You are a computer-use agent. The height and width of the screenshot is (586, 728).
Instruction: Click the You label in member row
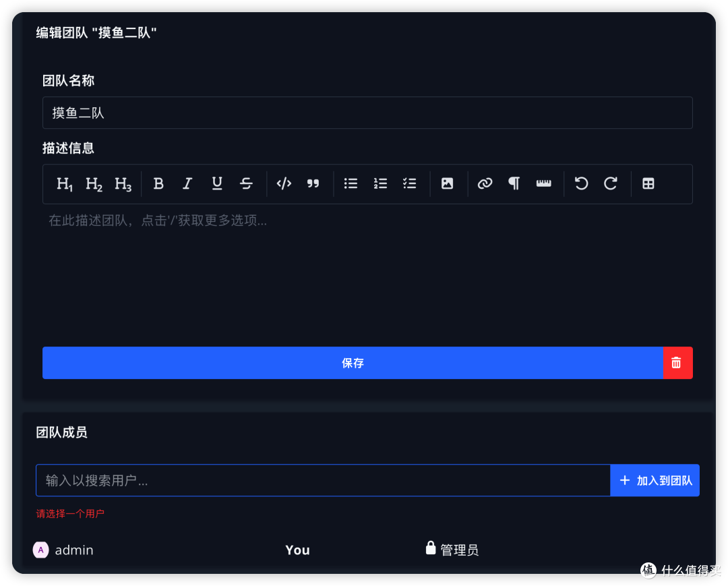click(297, 550)
